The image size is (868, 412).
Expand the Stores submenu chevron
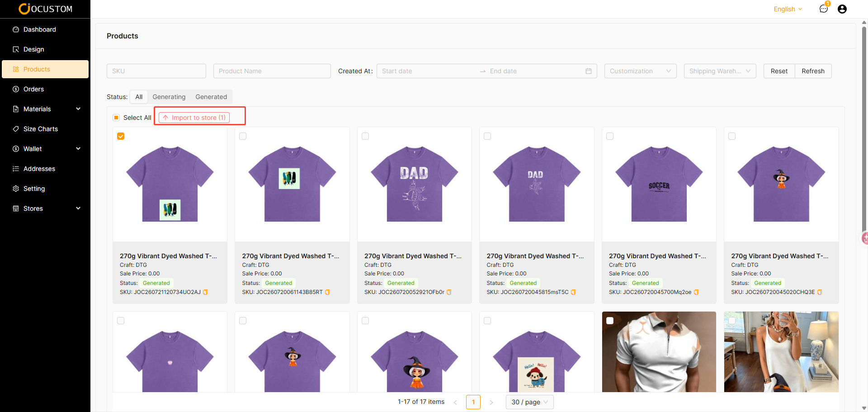tap(78, 208)
